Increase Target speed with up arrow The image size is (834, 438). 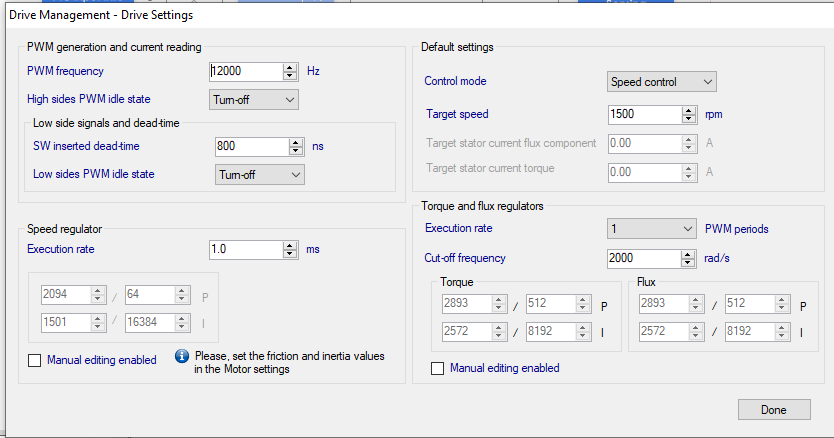click(689, 110)
